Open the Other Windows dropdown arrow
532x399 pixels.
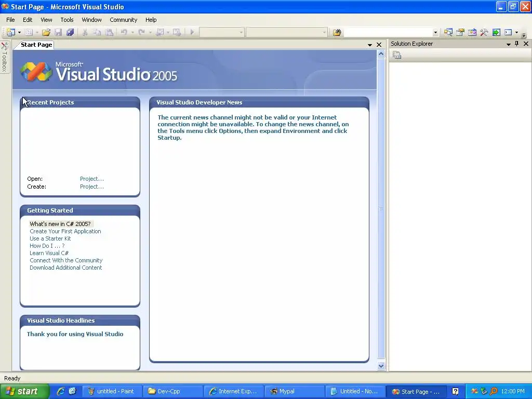coord(517,33)
